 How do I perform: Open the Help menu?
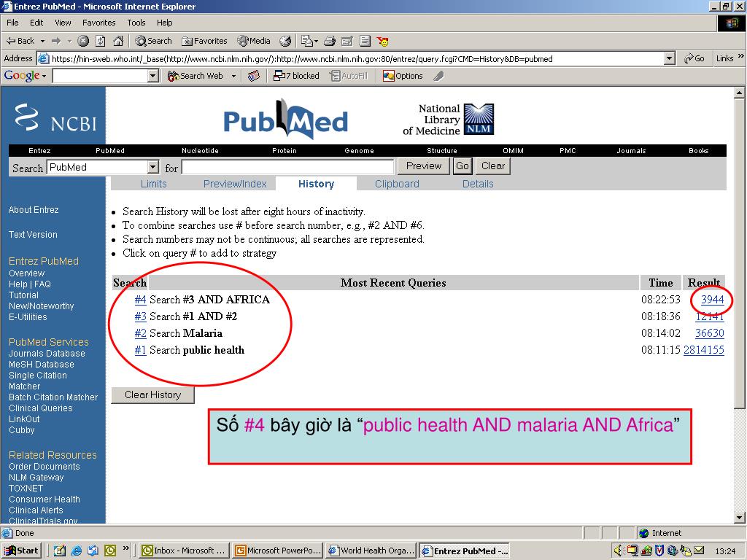click(164, 23)
